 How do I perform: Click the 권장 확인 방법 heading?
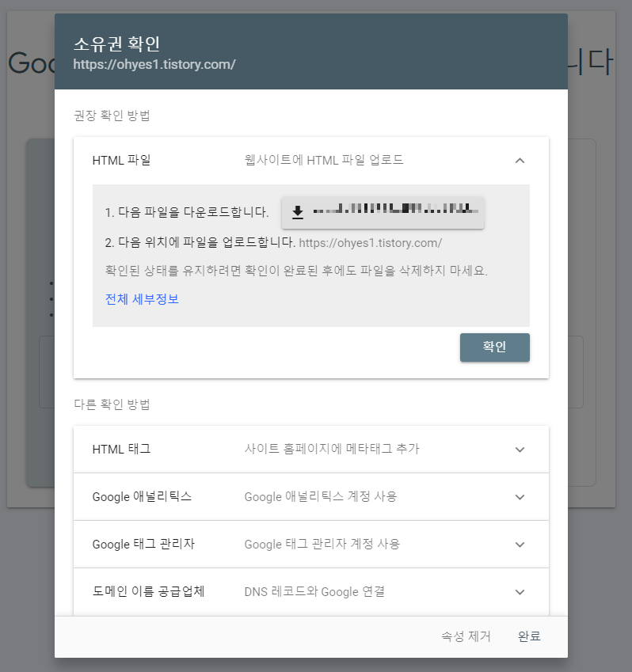tap(112, 116)
